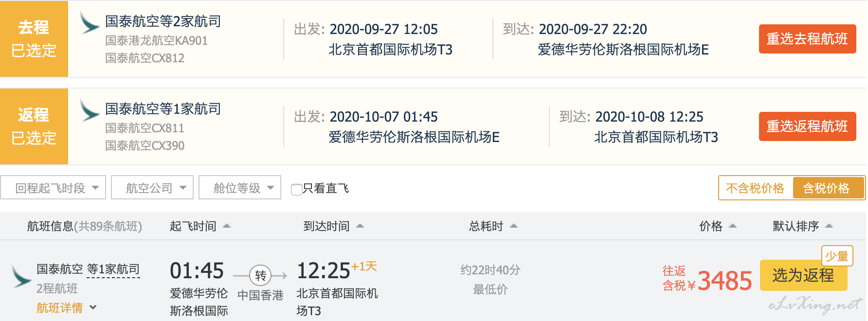This screenshot has height=321, width=868.
Task: Enable the 只看直飞 checkbox
Action: (296, 189)
